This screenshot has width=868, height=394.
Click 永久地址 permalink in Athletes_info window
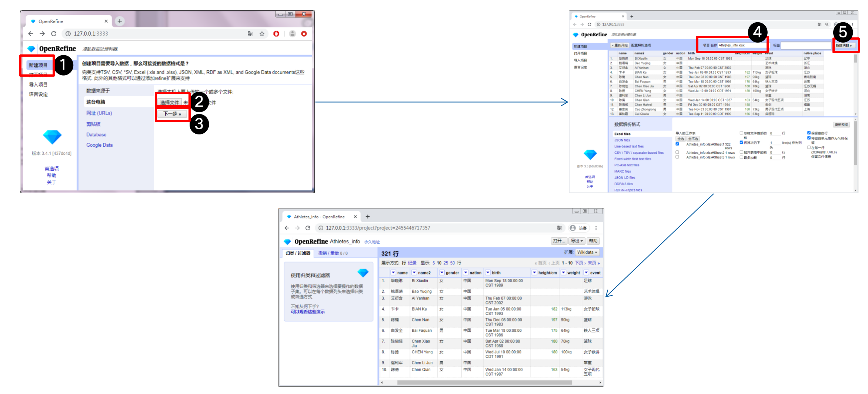click(372, 242)
